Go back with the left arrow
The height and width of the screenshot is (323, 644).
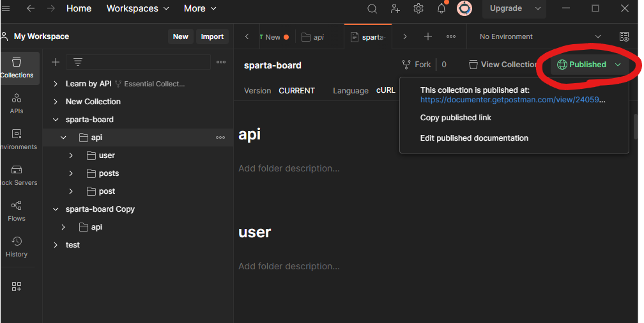click(31, 8)
